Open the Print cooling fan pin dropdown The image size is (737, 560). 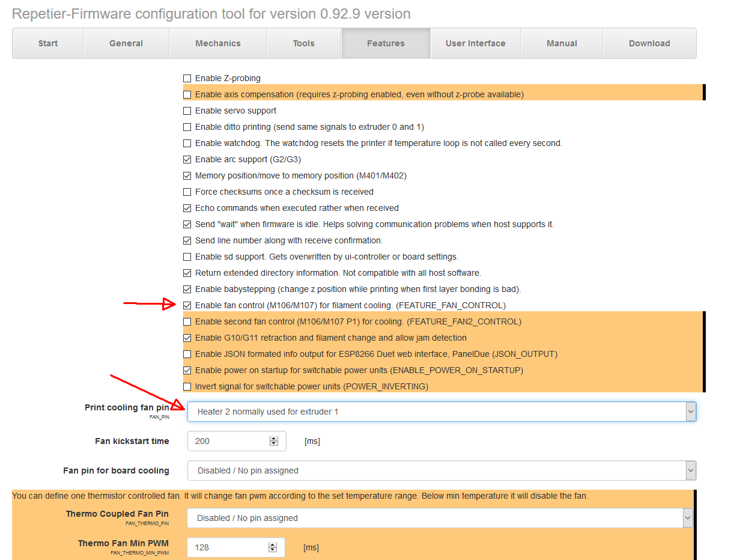(441, 412)
